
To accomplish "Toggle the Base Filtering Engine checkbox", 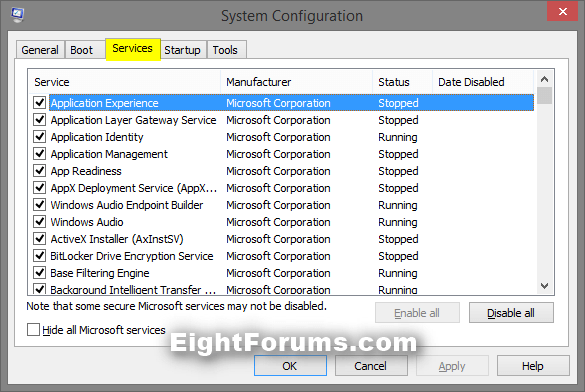I will coord(40,273).
